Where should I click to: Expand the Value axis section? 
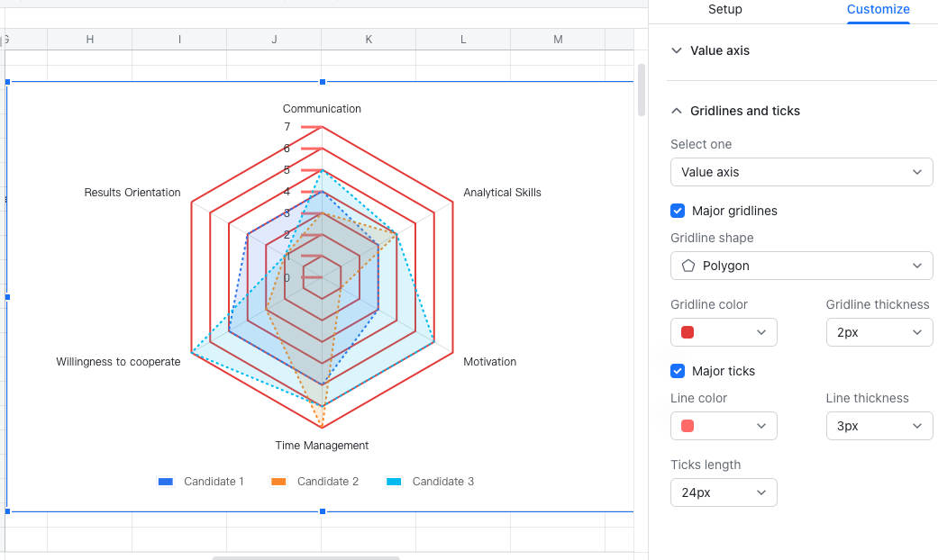tap(677, 51)
